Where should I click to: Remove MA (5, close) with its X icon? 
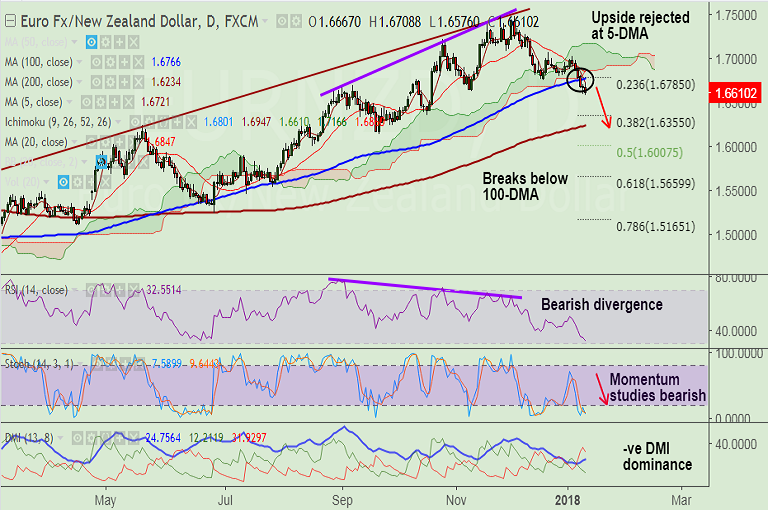click(128, 102)
